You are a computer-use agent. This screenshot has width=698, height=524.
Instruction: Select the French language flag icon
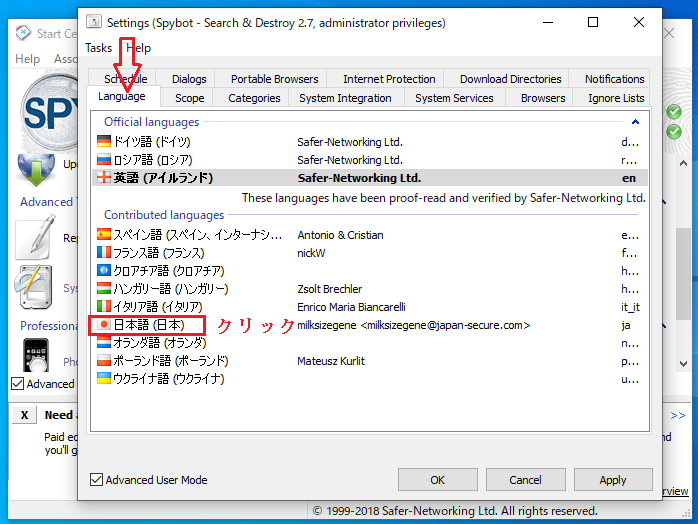[104, 252]
